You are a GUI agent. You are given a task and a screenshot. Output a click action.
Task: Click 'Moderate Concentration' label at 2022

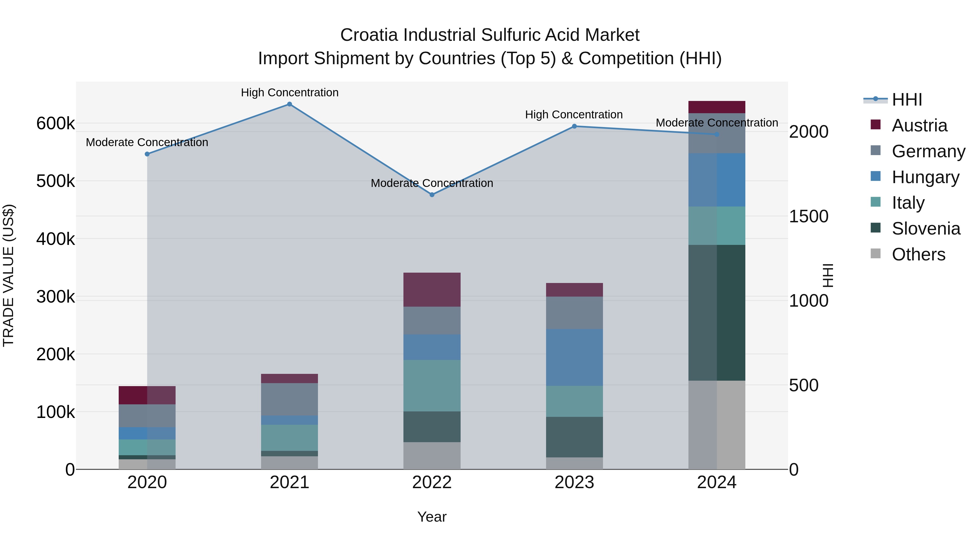click(x=432, y=183)
